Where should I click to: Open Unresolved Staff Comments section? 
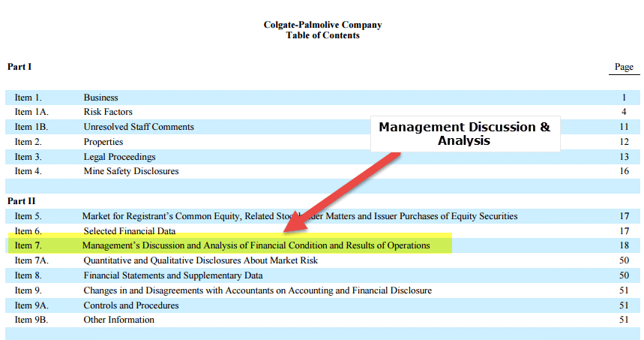coord(139,127)
